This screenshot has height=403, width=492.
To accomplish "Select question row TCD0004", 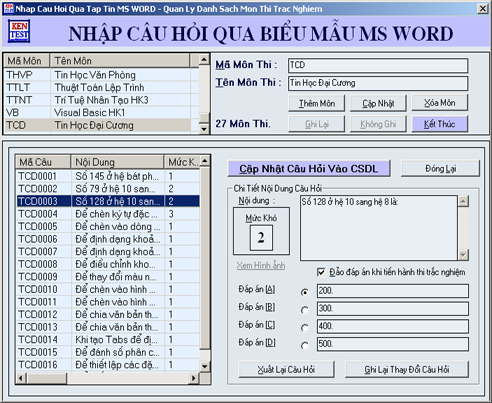I will (x=108, y=214).
